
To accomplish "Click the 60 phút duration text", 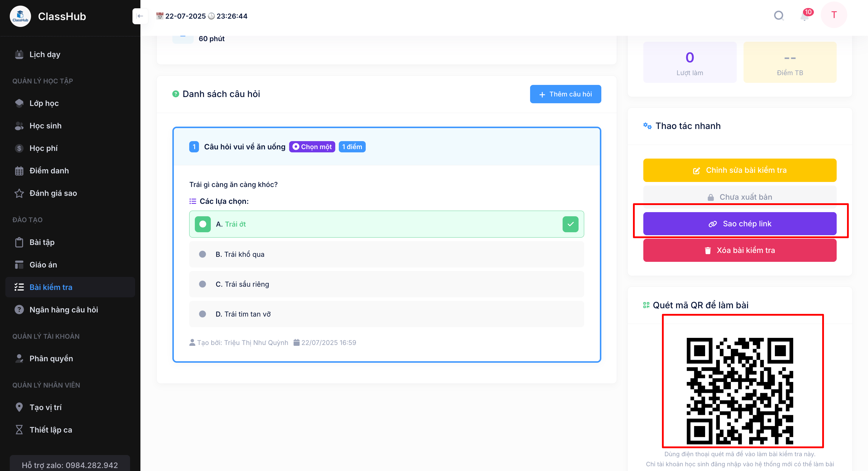I will click(211, 39).
